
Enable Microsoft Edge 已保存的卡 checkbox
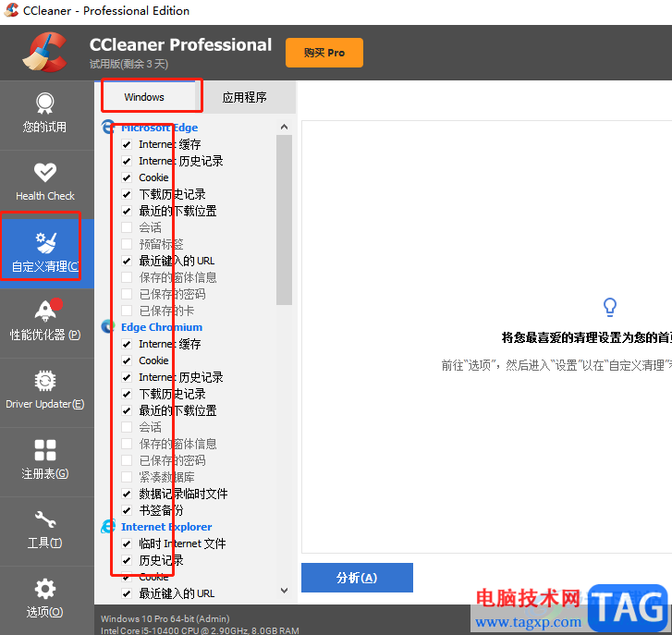click(127, 311)
